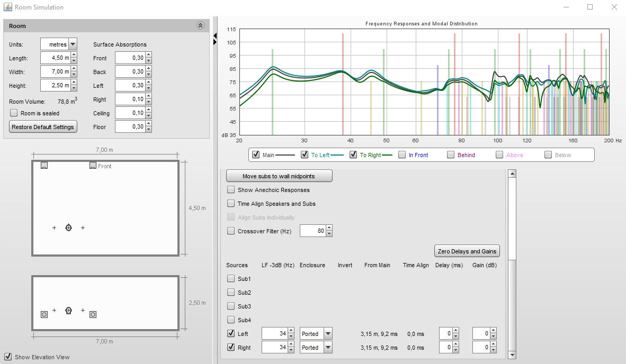The height and width of the screenshot is (364, 626).
Task: Select right plus marker in plan view
Action: [83, 228]
